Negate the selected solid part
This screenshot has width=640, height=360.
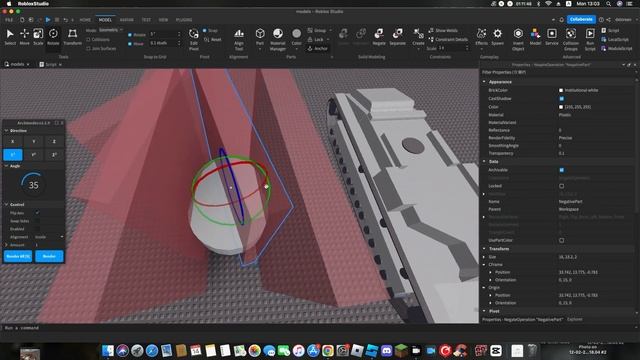(379, 37)
